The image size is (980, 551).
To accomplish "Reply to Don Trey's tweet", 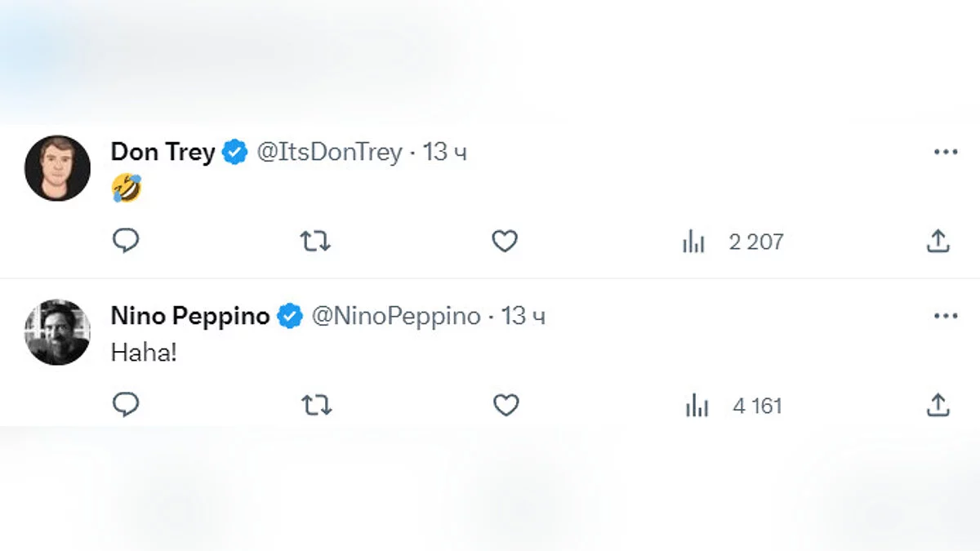I will pyautogui.click(x=126, y=241).
